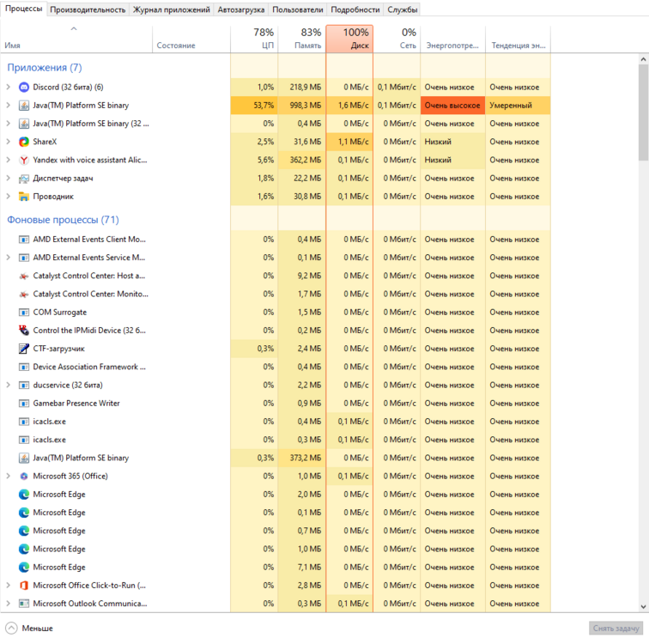Switch to the Службы tab
Image resolution: width=649 pixels, height=644 pixels.
click(403, 9)
